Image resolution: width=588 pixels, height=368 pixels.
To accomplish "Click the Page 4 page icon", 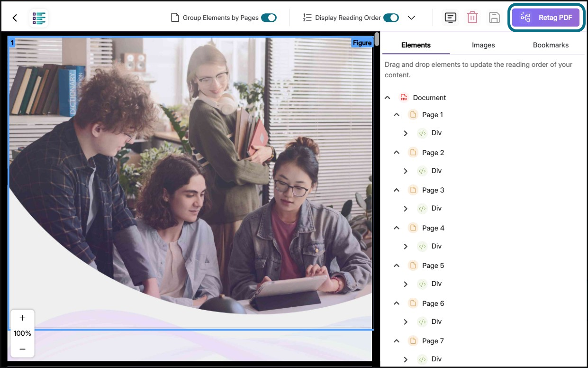I will point(413,228).
